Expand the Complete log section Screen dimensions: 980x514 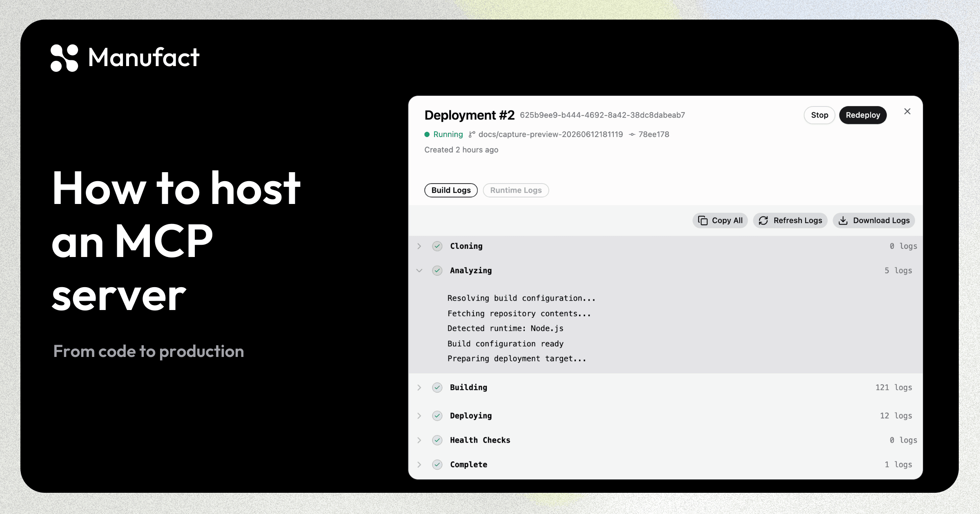419,465
